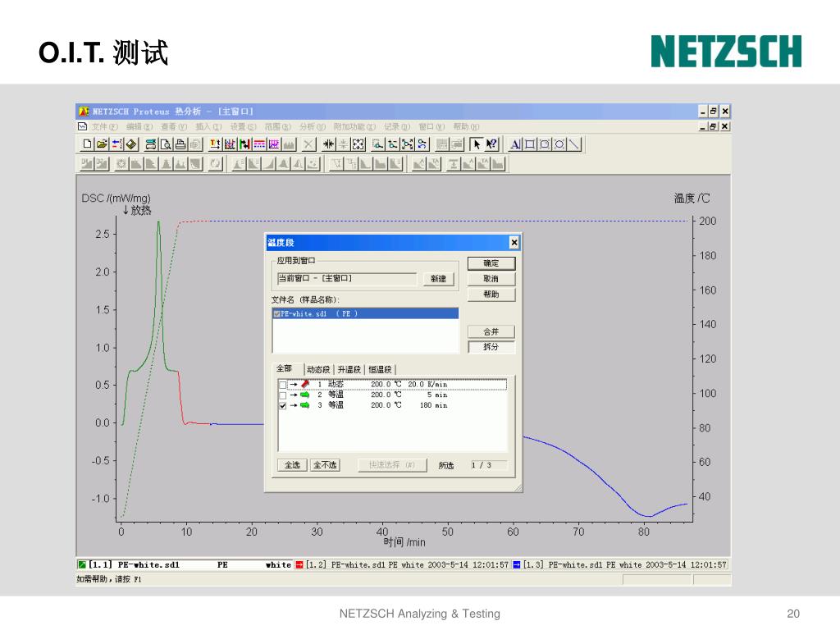Click the 合并 button
Screen dimensions: 840x630
491,331
